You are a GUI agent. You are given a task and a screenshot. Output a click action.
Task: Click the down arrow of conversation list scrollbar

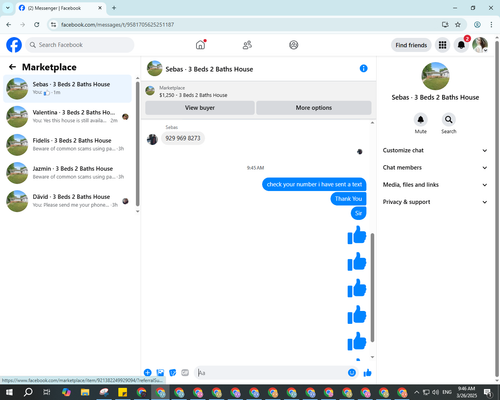click(x=137, y=211)
